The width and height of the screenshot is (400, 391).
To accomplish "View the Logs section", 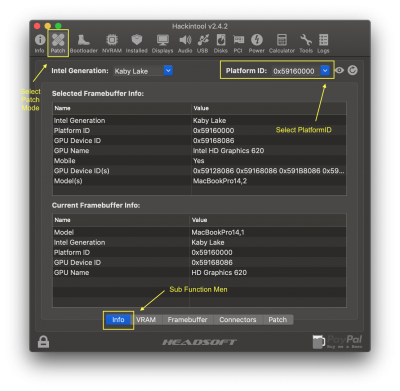I will point(323,43).
